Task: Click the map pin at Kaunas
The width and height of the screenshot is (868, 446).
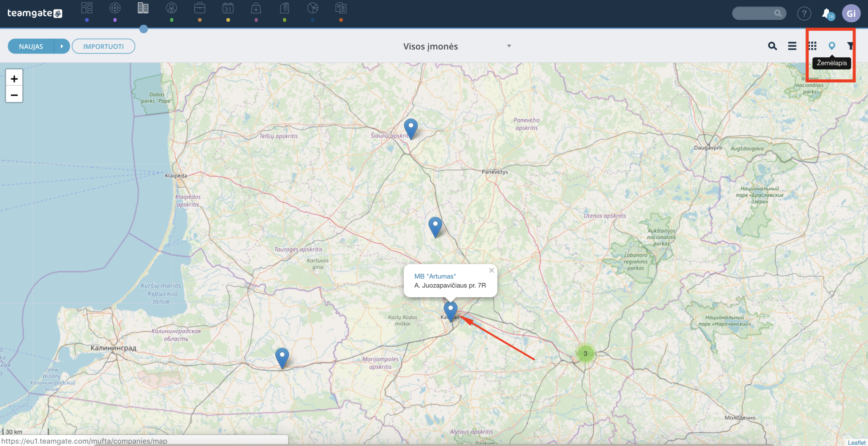Action: click(450, 311)
